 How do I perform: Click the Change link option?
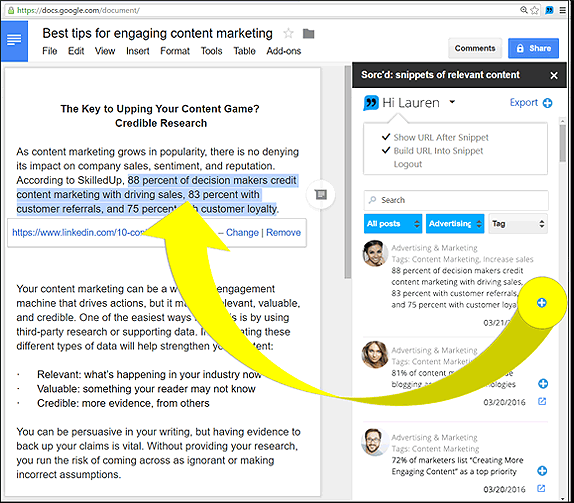pyautogui.click(x=242, y=232)
